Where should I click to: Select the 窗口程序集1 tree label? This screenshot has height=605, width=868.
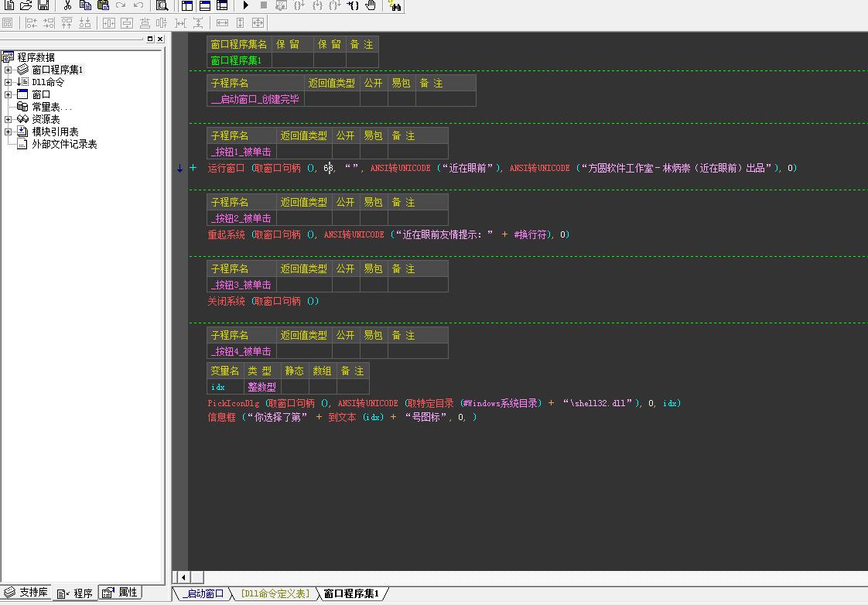click(57, 70)
